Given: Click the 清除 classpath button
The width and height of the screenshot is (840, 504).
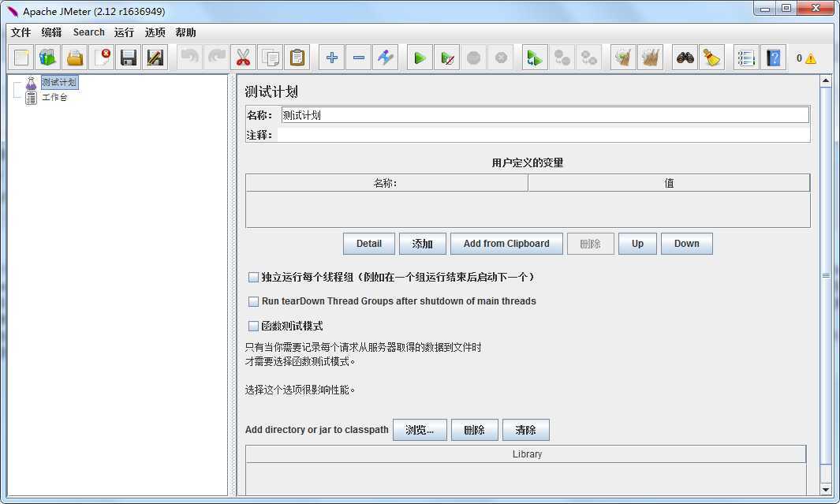Looking at the screenshot, I should pos(526,430).
